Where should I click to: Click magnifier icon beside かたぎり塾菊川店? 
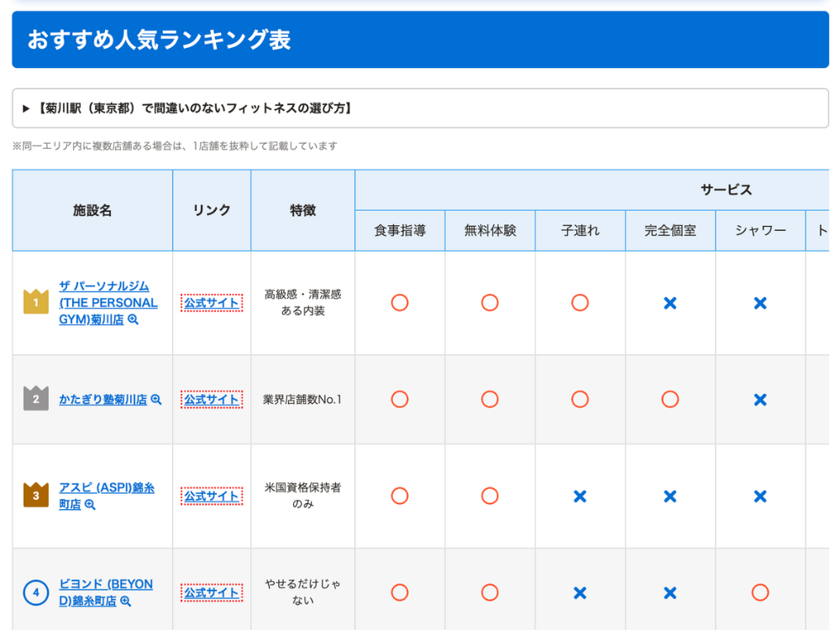[156, 400]
